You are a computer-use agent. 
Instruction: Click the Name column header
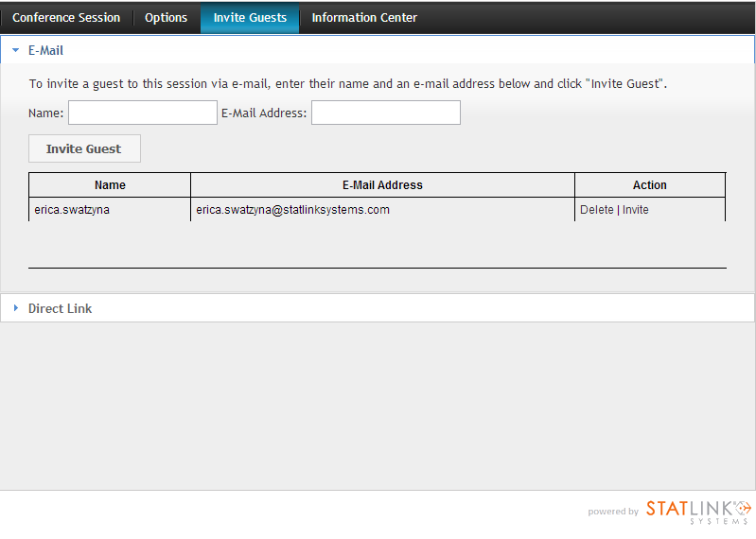[x=110, y=185]
